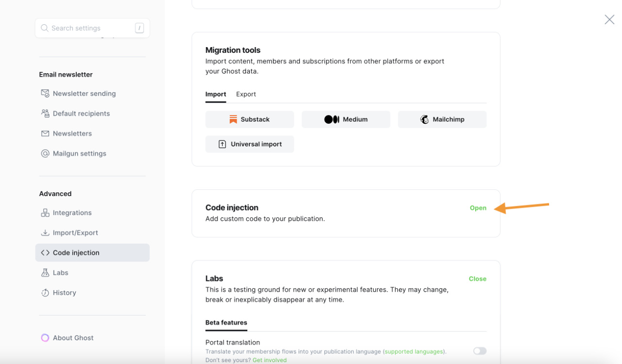Click the Newsletters envelope icon
Viewport: 622px width, 364px height.
coord(45,133)
